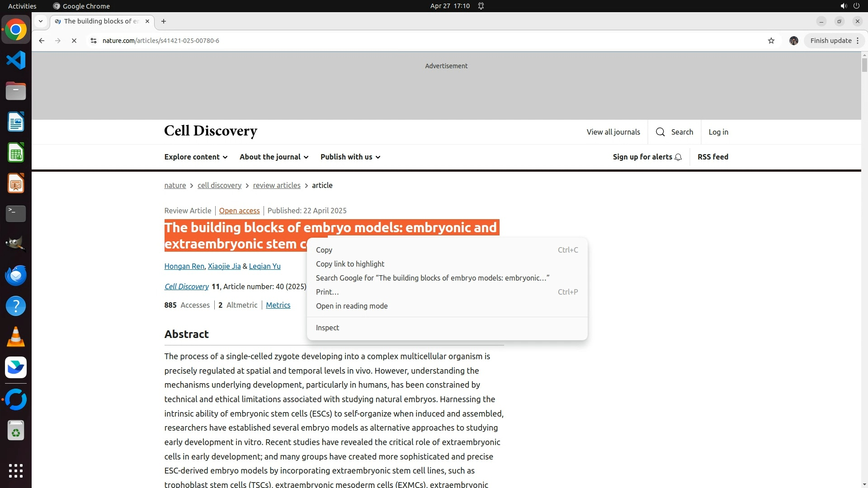Expand Publish with us menu

click(x=350, y=157)
